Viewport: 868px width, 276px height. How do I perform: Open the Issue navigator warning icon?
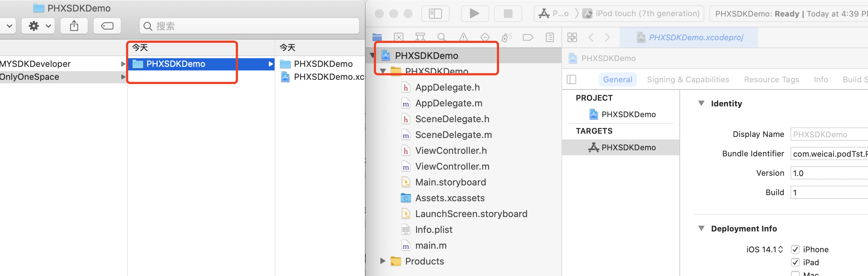click(x=464, y=37)
